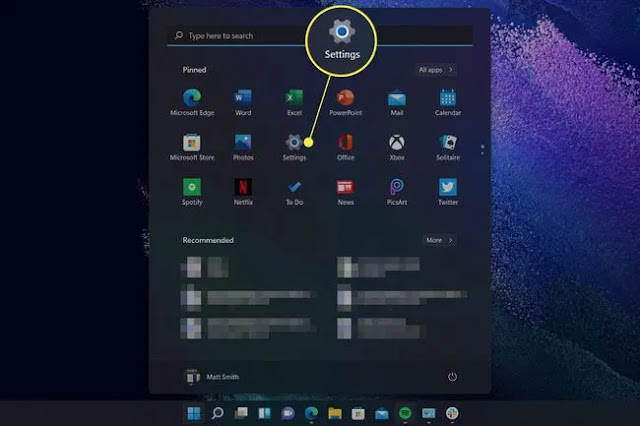
Task: Click the Start button on the taskbar
Action: (194, 413)
